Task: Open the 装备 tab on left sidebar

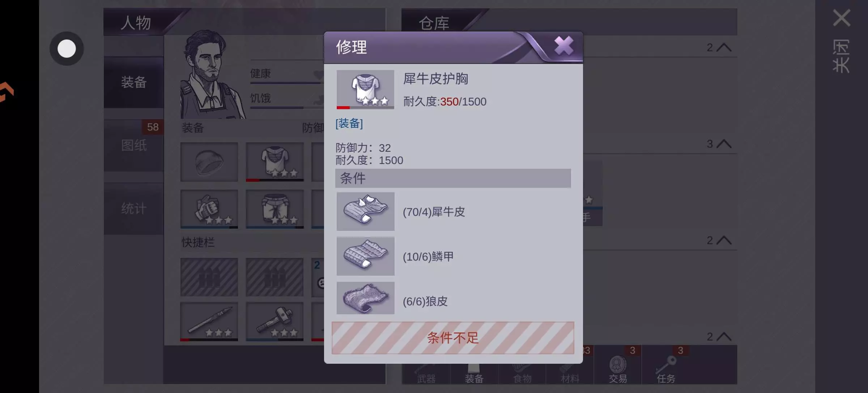Action: click(134, 82)
